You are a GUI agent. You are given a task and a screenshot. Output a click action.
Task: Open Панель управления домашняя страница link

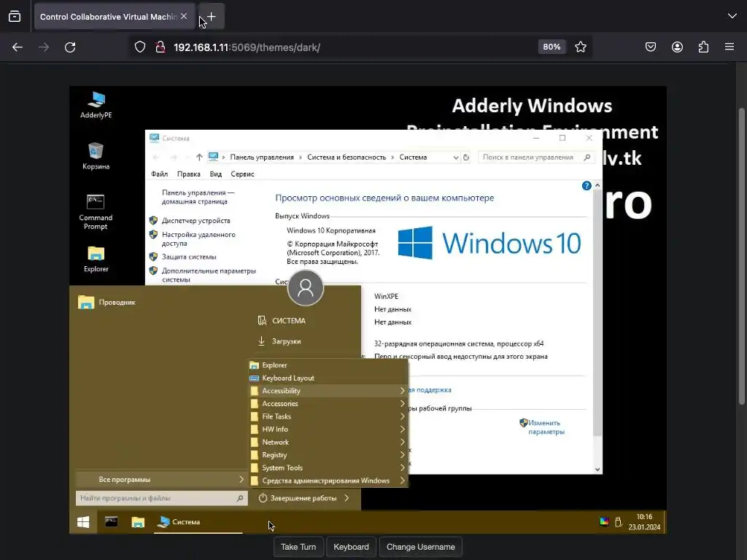(x=198, y=197)
